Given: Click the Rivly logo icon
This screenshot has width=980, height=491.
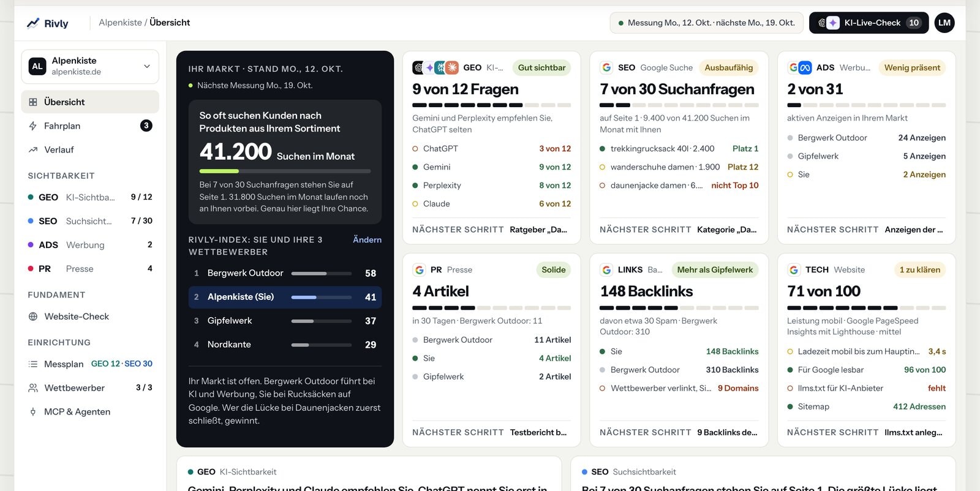Looking at the screenshot, I should click(33, 23).
